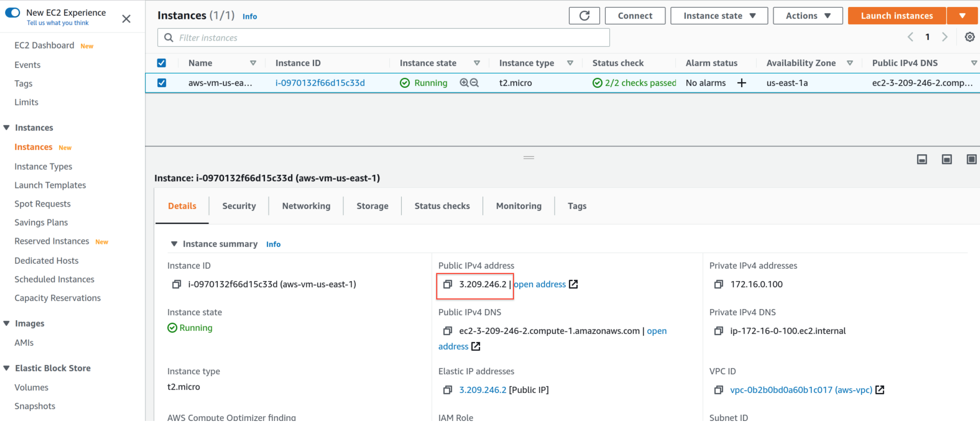Select the Details tab
980x427 pixels.
pos(182,206)
